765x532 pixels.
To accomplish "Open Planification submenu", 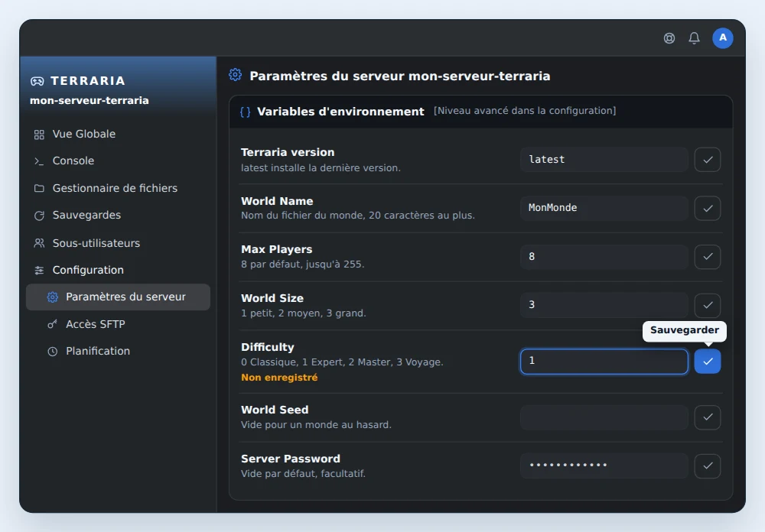I will (x=118, y=351).
